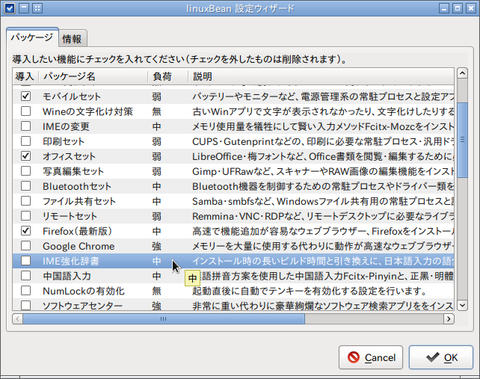Check the Bluetoothセット checkbox

point(26,186)
